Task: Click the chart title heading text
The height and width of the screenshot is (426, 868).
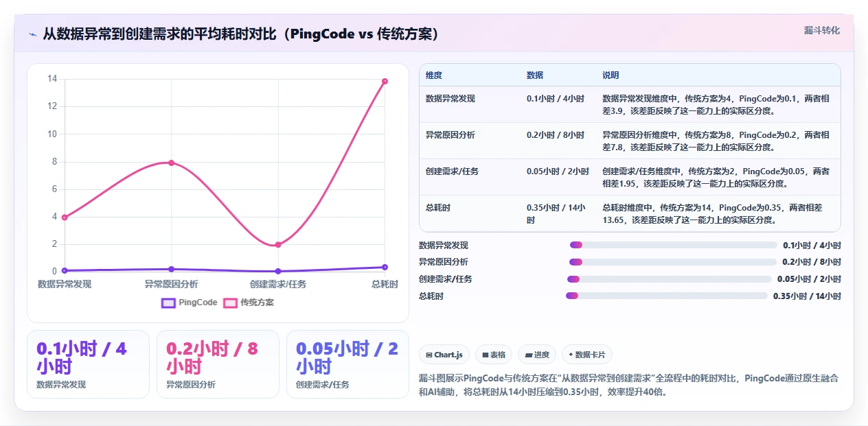Action: [x=241, y=34]
